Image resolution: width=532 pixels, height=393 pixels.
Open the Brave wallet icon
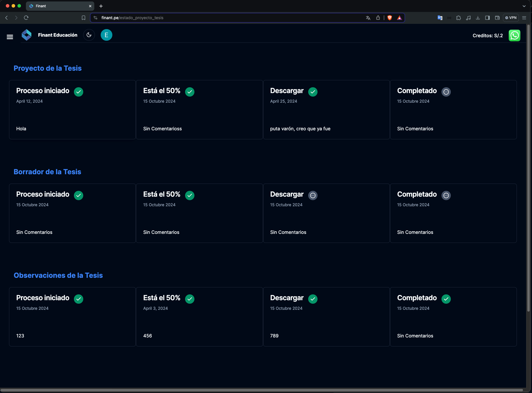tap(497, 18)
